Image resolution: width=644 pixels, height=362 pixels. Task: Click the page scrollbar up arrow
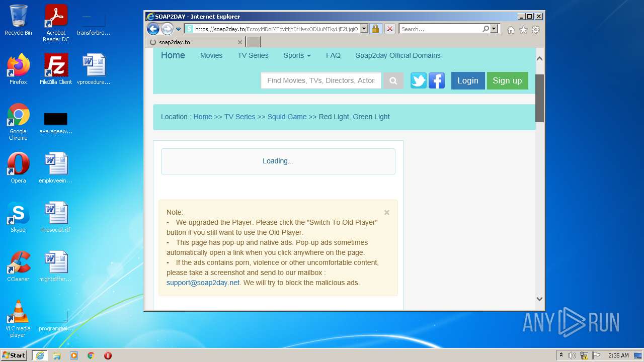tap(539, 58)
